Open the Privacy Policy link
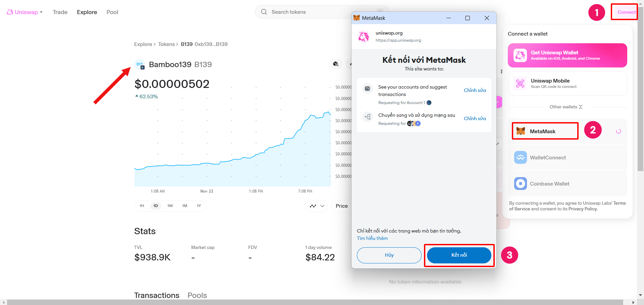Screen dimensions: 644x305 click(583, 209)
